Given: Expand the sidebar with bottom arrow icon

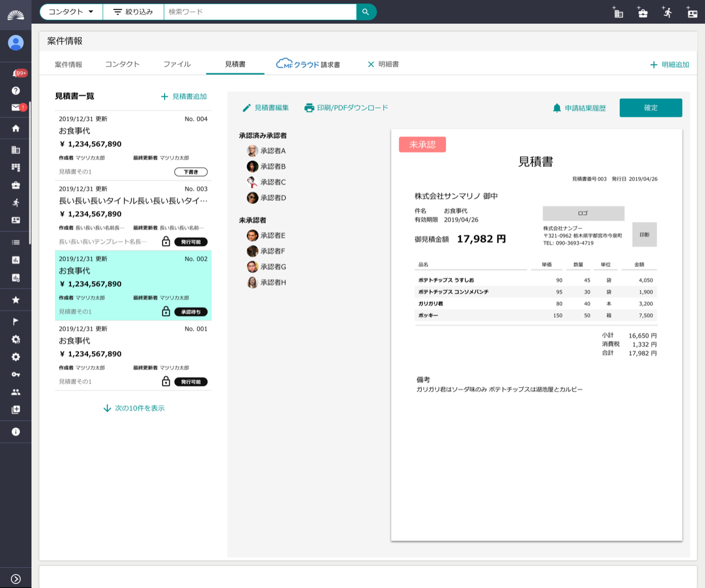Looking at the screenshot, I should tap(16, 578).
